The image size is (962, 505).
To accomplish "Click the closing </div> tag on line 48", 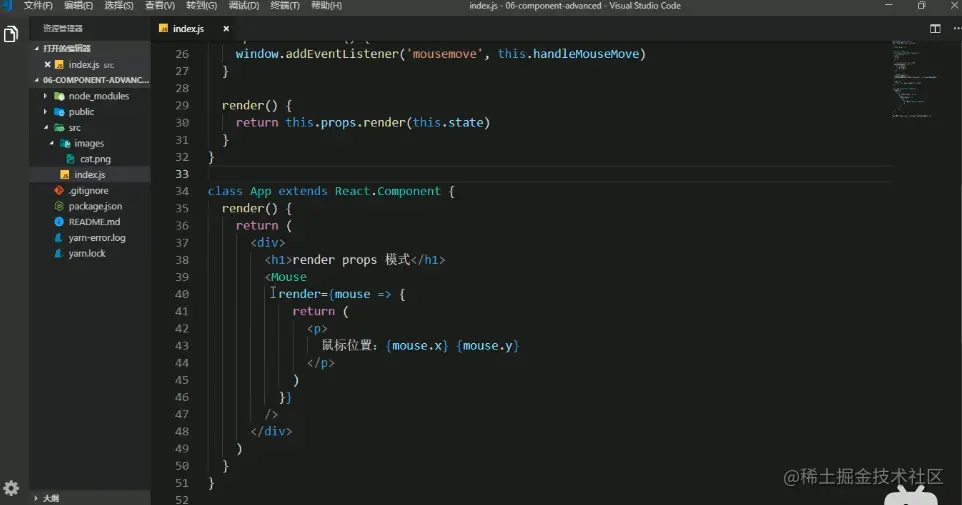I will click(x=271, y=431).
